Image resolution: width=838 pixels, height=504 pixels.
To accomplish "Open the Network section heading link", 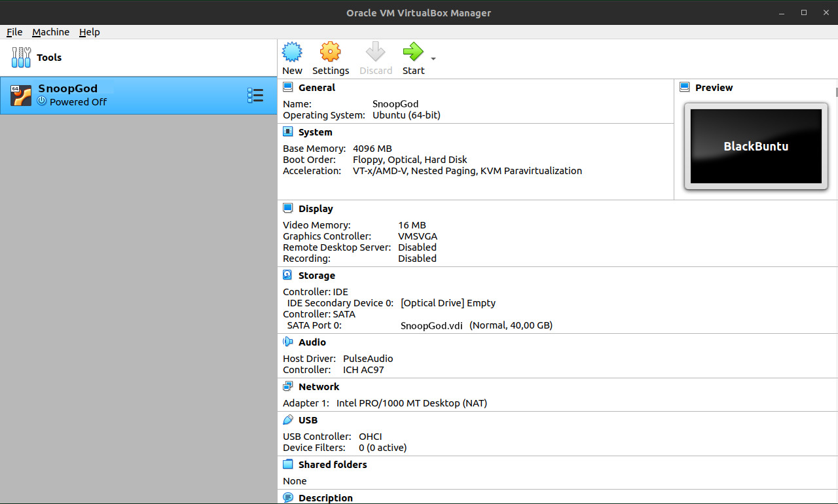I will [319, 387].
